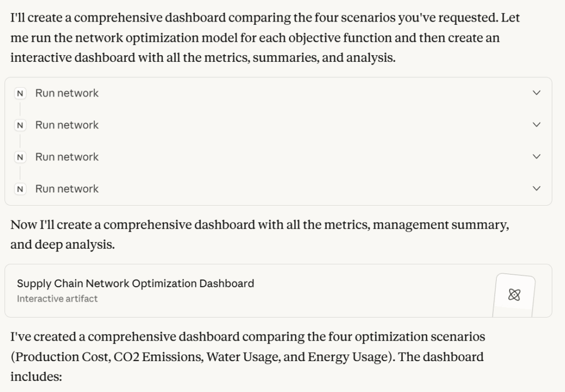Select the second 'Run network' label
Screen dimensions: 565x392
67,125
